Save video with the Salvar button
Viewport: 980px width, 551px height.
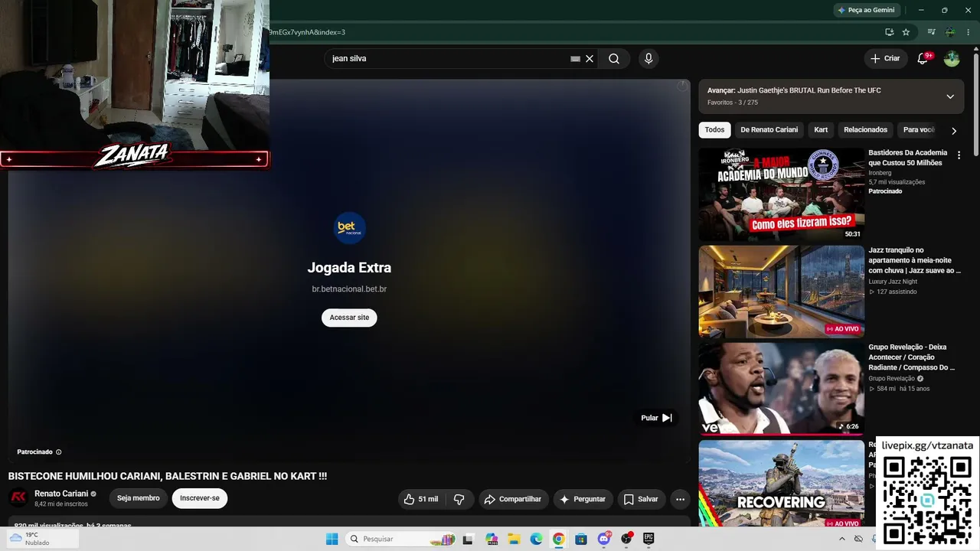click(641, 499)
